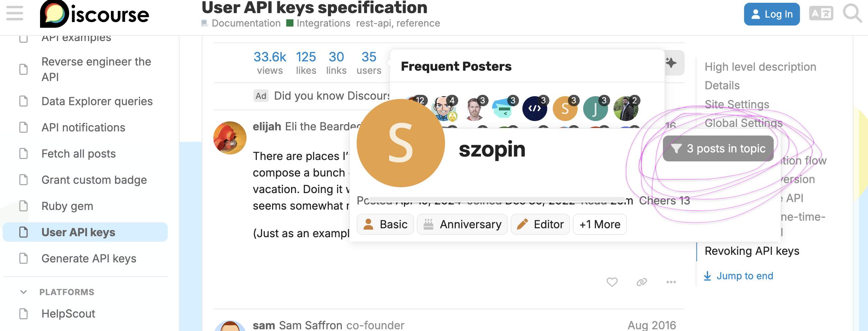
Task: Click the Log In button
Action: click(772, 14)
